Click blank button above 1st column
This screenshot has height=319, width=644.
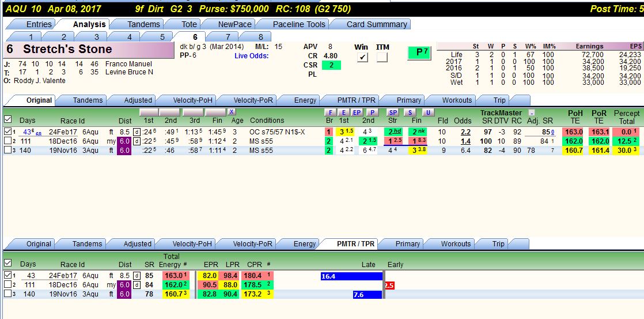(149, 112)
